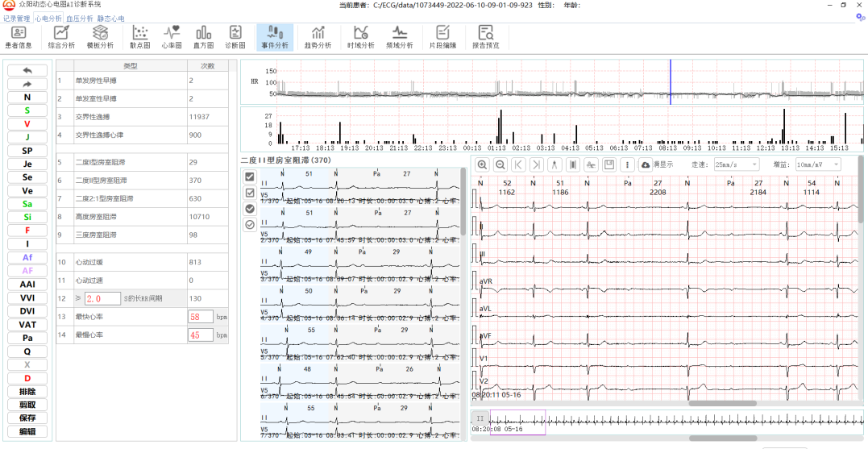This screenshot has width=868, height=449.
Task: Click the filled square checkmark above the strip list
Action: tap(250, 177)
